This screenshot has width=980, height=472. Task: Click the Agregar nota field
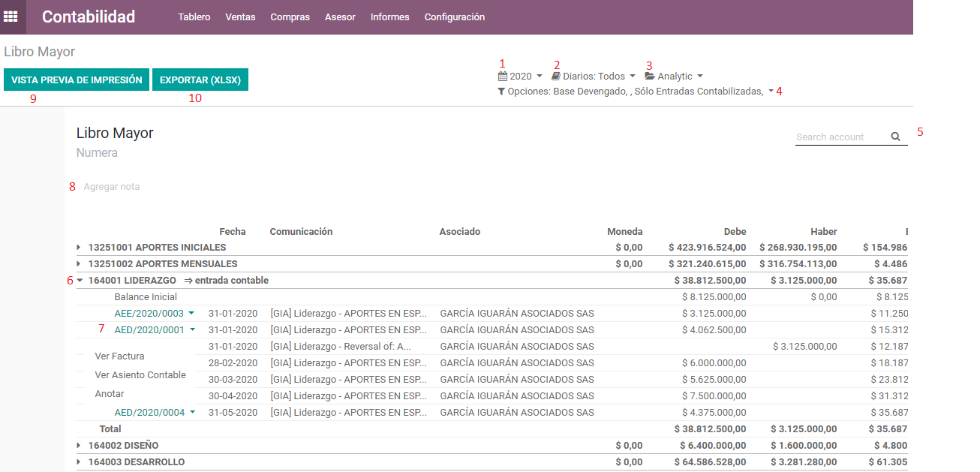click(112, 186)
